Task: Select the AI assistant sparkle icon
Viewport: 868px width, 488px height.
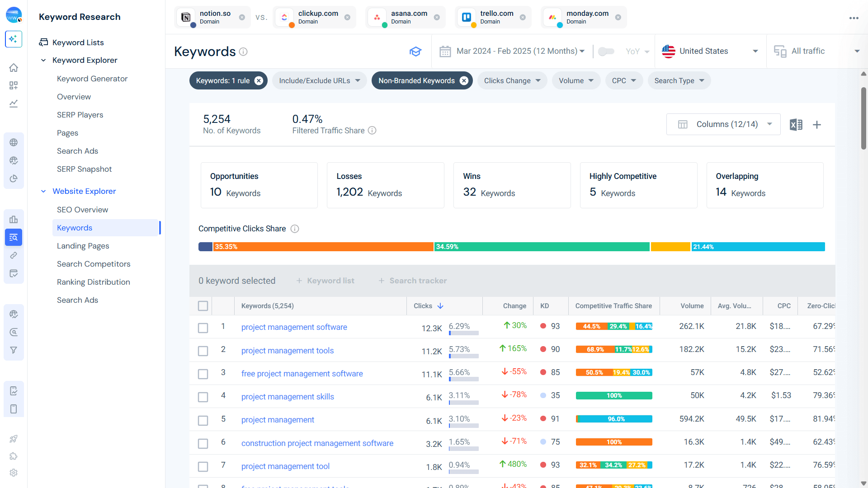Action: (14, 39)
